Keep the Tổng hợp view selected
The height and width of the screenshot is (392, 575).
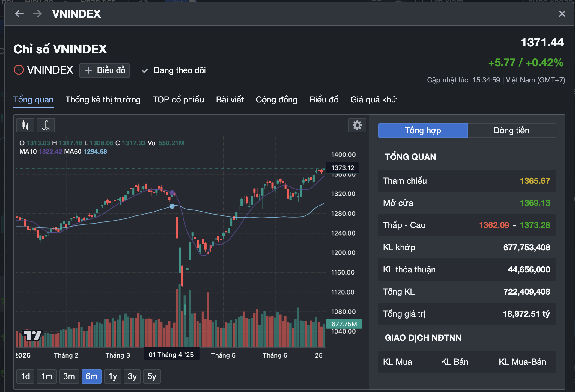pos(423,130)
